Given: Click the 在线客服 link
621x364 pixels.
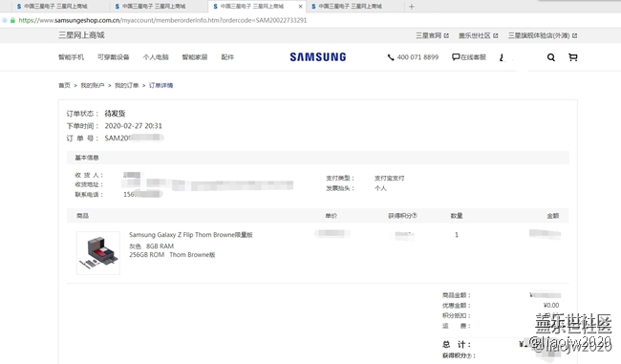Looking at the screenshot, I should pos(473,57).
